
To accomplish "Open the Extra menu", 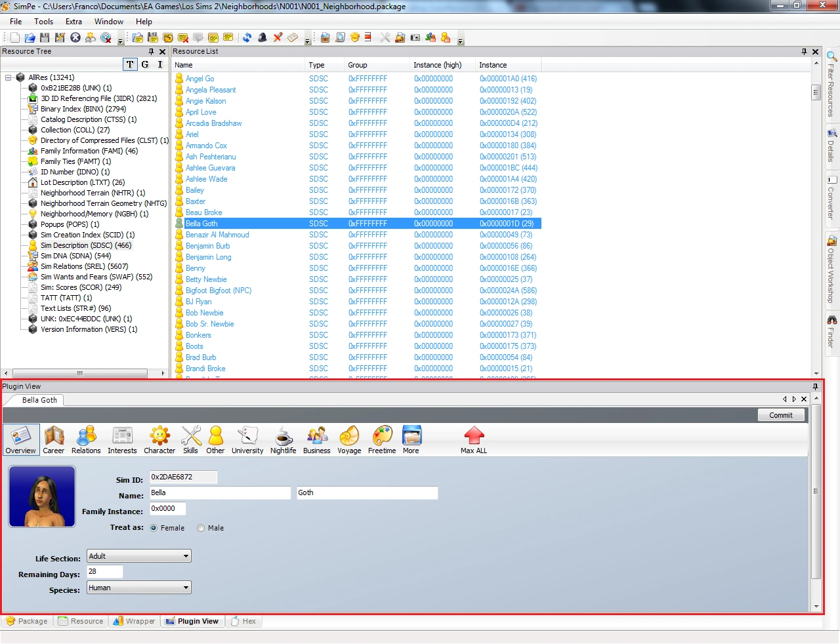I will click(x=73, y=22).
